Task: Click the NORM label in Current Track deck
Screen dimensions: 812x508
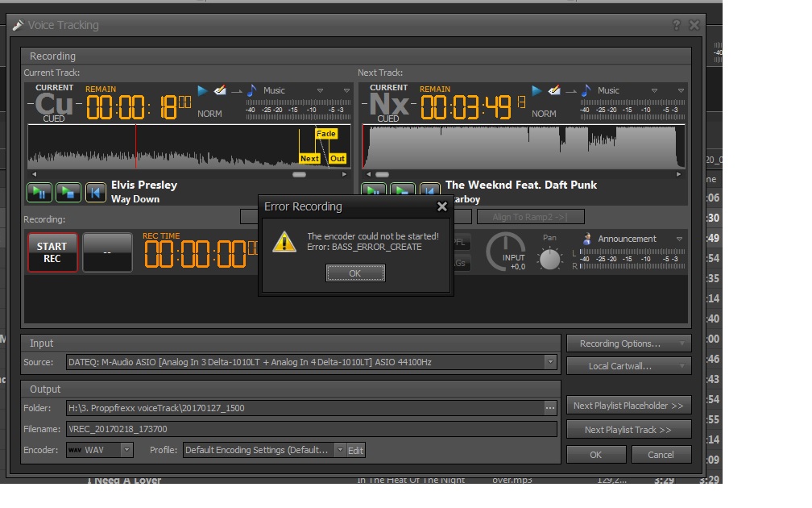Action: [209, 114]
